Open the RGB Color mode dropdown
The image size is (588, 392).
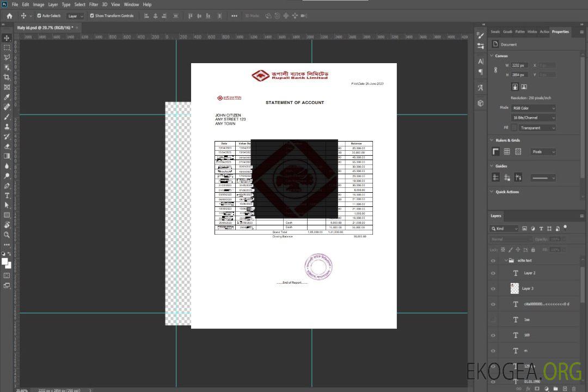click(x=533, y=108)
